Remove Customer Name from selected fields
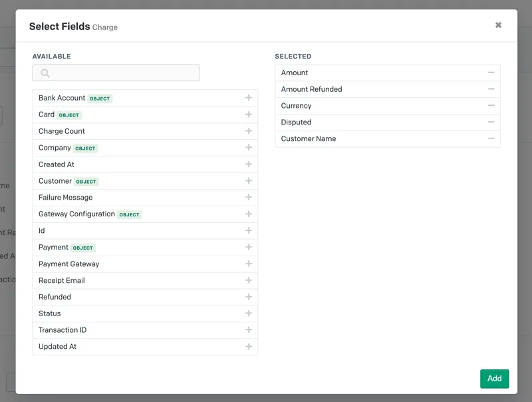532x402 pixels. coord(491,138)
